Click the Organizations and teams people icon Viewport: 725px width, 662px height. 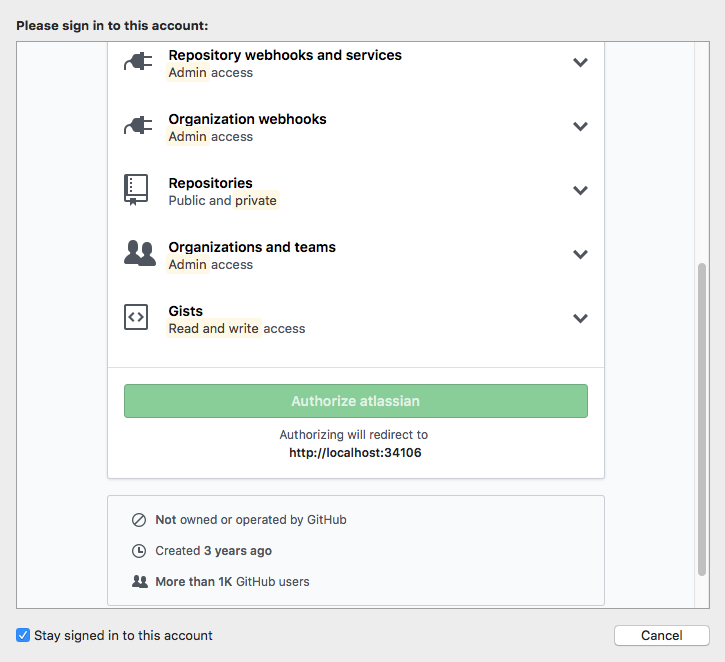tap(140, 253)
